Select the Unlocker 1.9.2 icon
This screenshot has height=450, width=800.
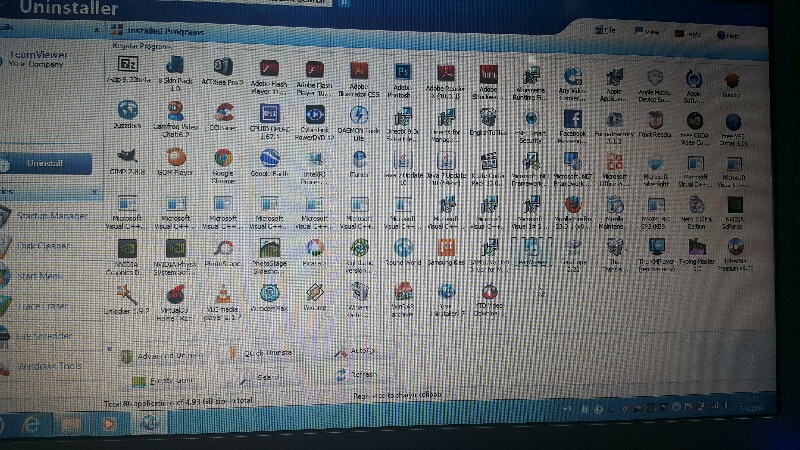pyautogui.click(x=127, y=294)
